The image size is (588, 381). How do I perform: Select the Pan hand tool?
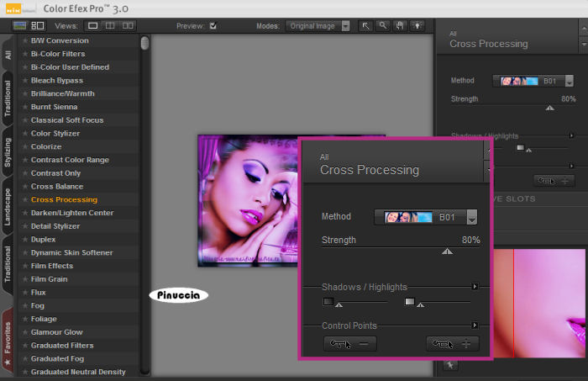click(x=400, y=26)
